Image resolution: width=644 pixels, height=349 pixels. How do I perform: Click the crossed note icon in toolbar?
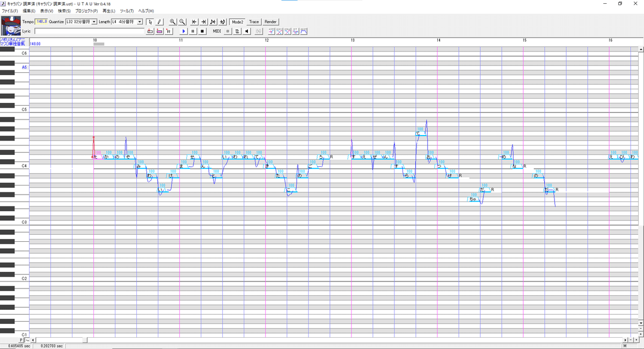[x=213, y=22]
